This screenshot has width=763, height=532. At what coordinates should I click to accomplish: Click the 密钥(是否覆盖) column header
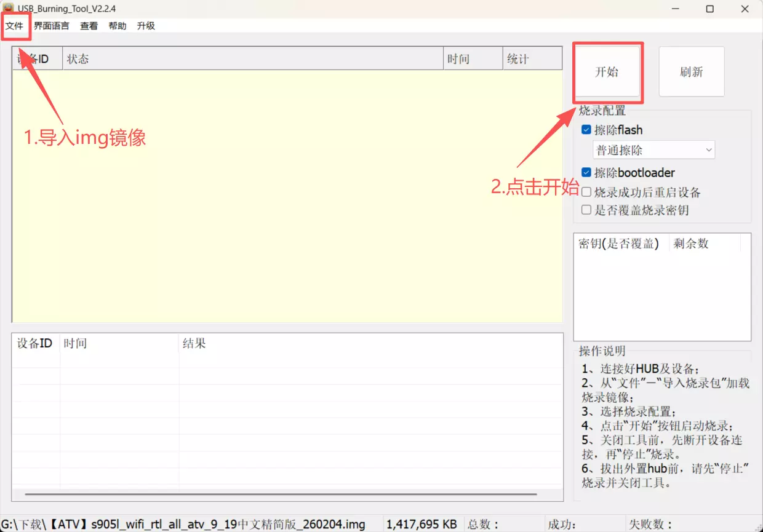621,244
